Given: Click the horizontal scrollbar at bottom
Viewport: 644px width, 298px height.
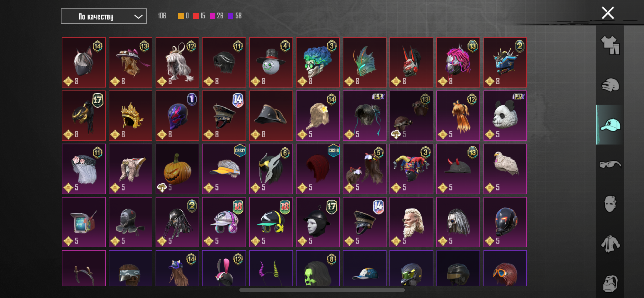Looking at the screenshot, I should (x=322, y=290).
